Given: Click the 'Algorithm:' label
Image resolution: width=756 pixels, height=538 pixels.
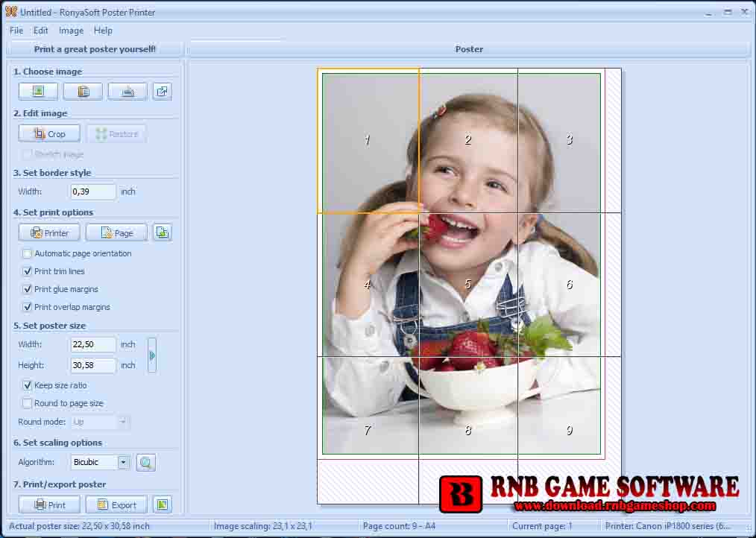Looking at the screenshot, I should pos(37,462).
